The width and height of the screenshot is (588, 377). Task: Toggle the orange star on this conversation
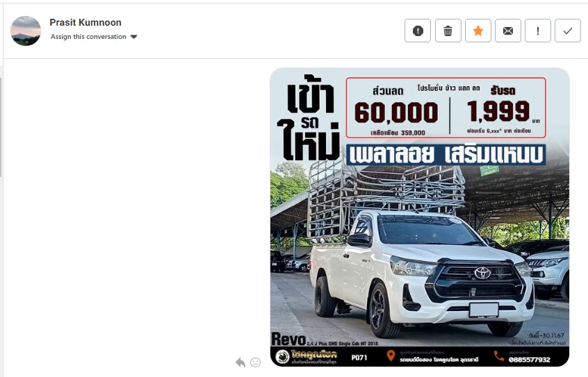[478, 31]
